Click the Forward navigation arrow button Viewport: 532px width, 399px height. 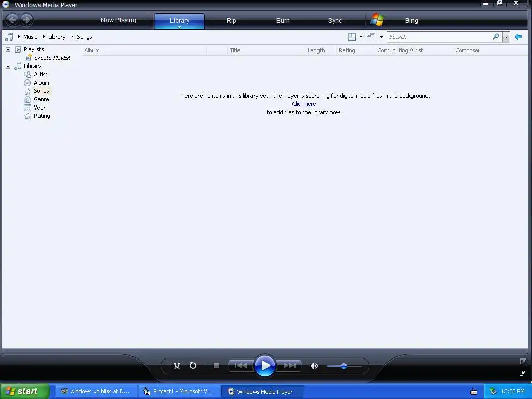point(26,20)
